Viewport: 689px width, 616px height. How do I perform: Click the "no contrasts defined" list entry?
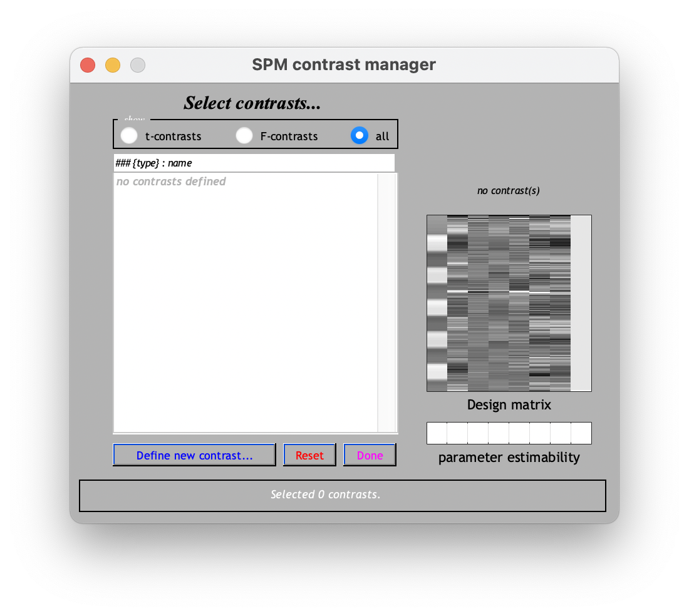pyautogui.click(x=171, y=182)
